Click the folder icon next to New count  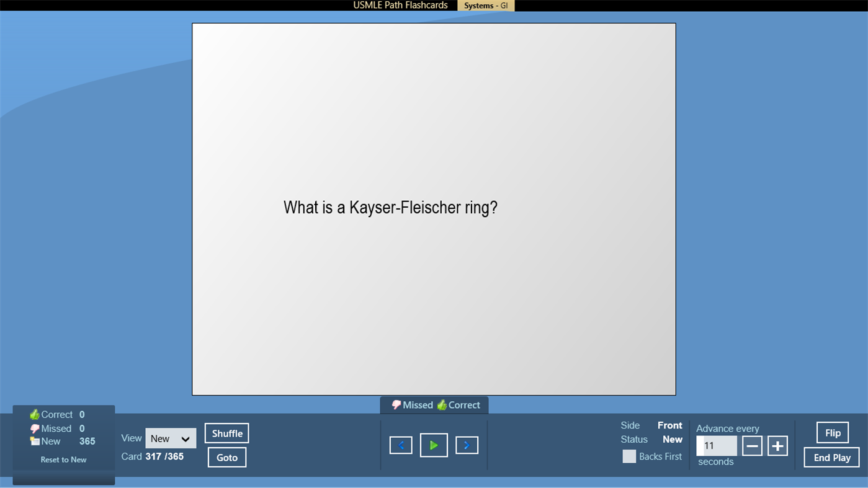coord(34,441)
